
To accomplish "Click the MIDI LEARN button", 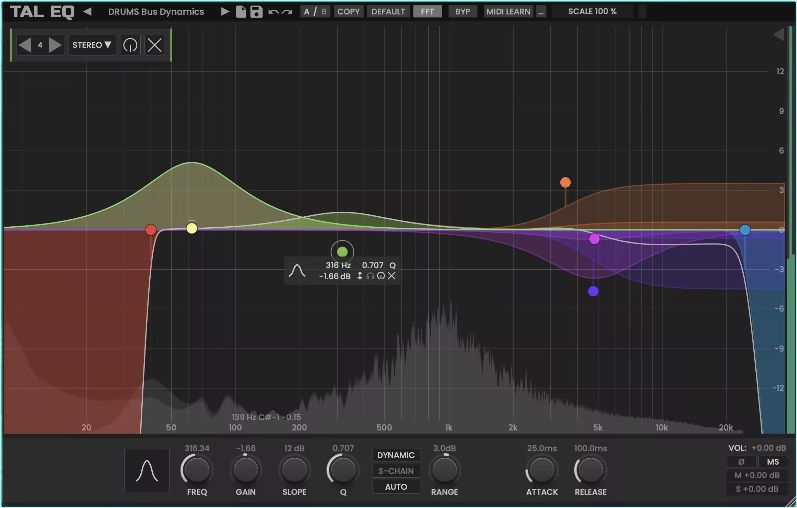I will coord(508,12).
